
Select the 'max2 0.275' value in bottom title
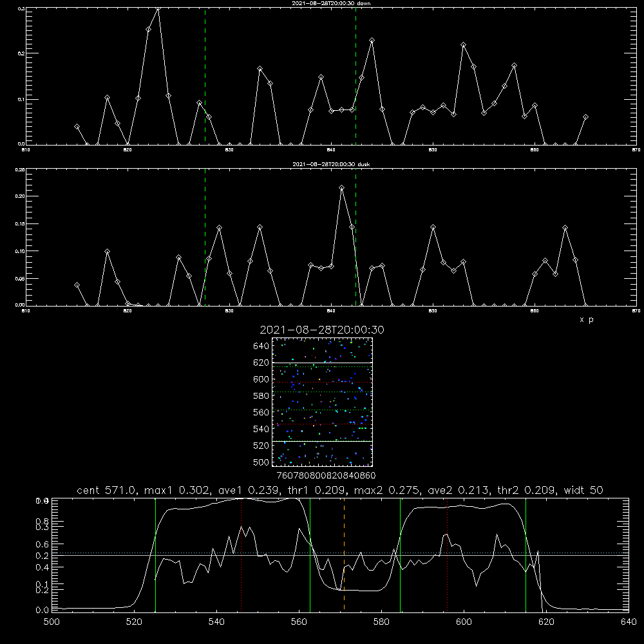coord(386,490)
